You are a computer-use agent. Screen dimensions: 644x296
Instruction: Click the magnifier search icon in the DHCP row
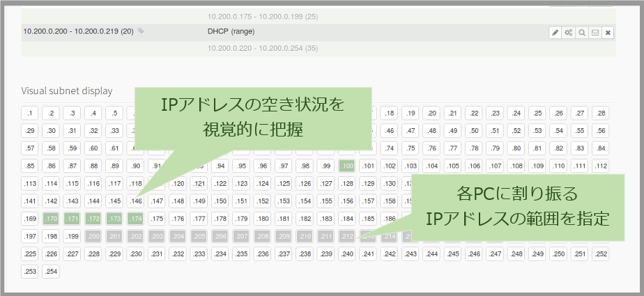[x=581, y=32]
